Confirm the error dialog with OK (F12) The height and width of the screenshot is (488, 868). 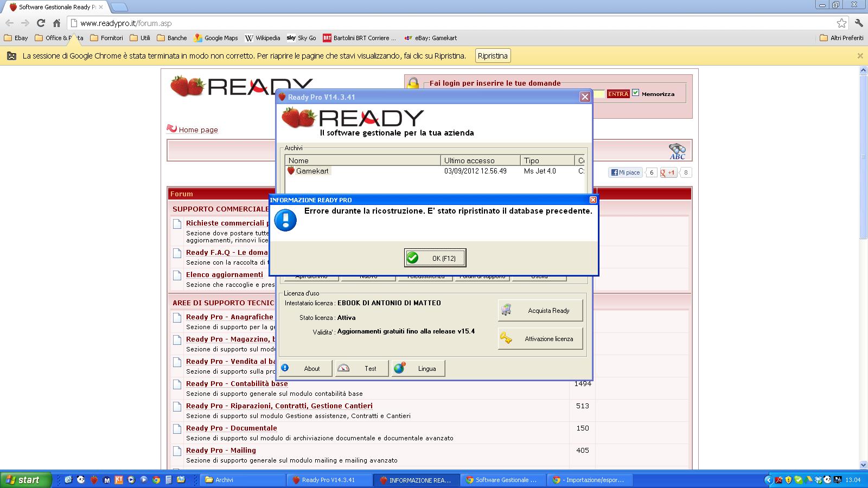point(435,258)
